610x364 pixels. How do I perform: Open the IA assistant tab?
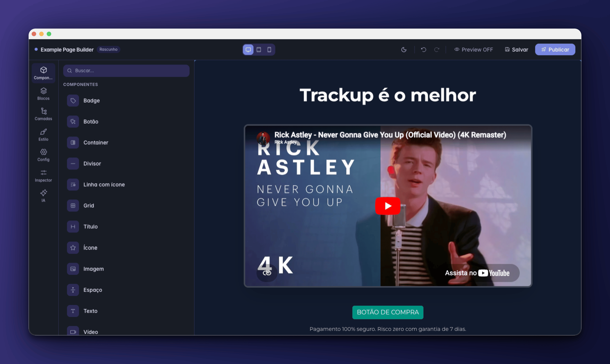pos(43,196)
